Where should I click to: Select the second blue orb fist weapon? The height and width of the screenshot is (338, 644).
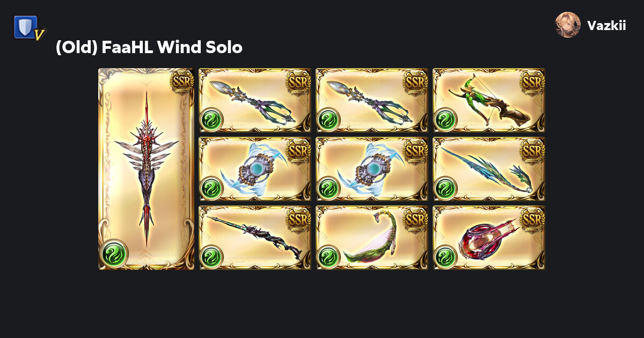pyautogui.click(x=372, y=169)
